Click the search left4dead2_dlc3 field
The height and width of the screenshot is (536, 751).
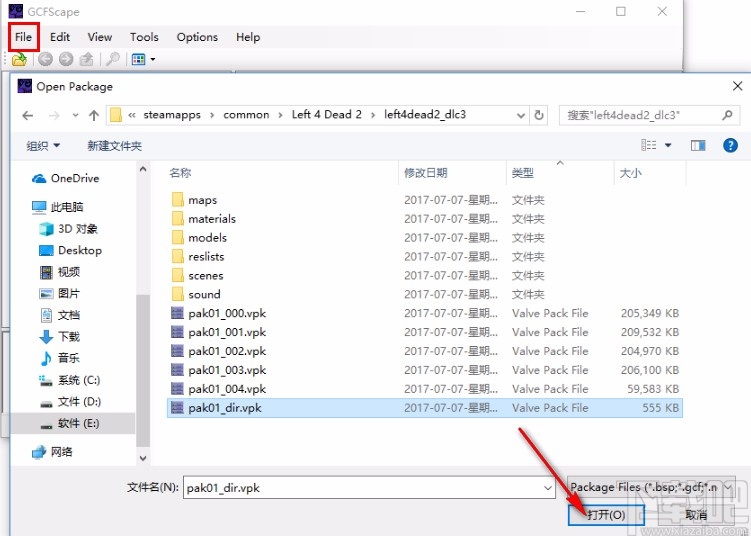tap(649, 115)
